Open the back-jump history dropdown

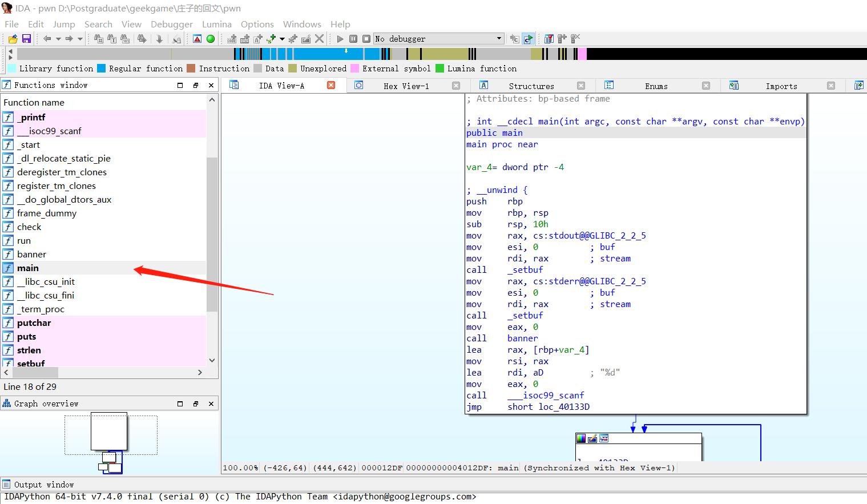tap(58, 39)
